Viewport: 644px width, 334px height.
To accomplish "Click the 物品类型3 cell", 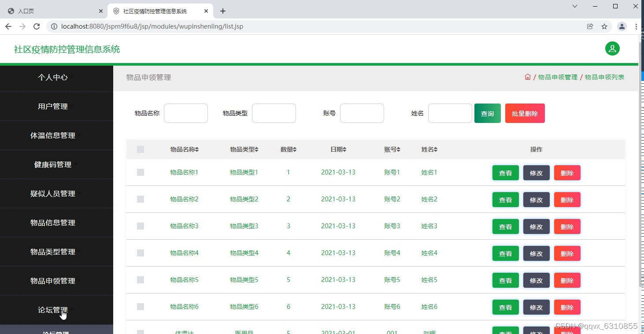I will pyautogui.click(x=244, y=226).
